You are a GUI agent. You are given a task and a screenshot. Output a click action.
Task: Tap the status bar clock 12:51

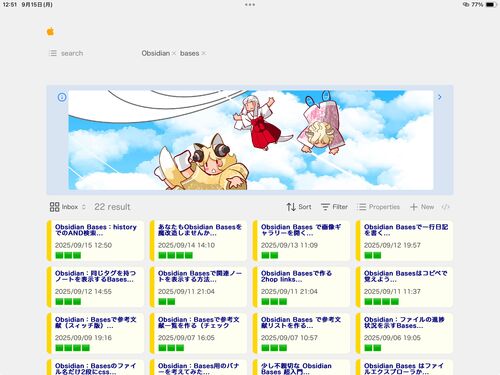10,5
